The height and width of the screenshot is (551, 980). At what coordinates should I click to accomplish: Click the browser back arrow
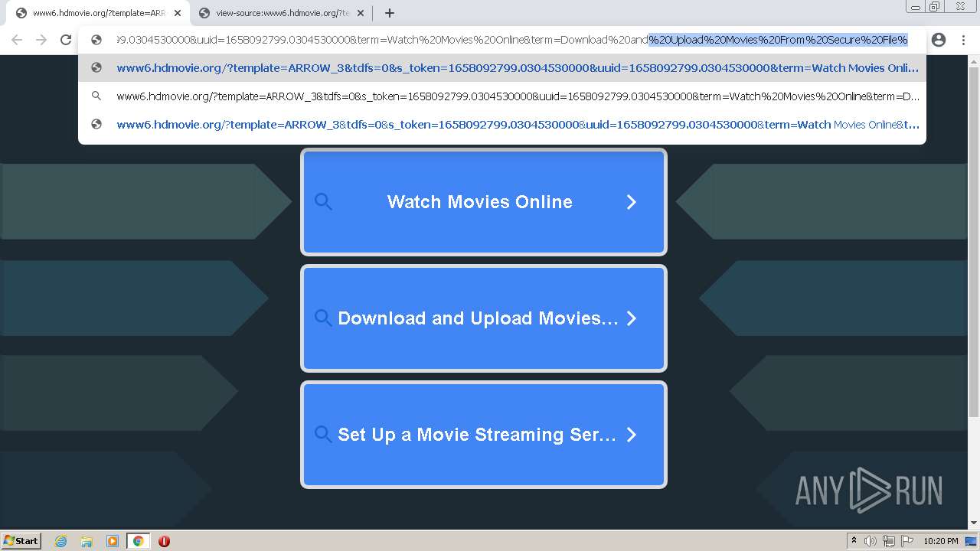pos(17,40)
